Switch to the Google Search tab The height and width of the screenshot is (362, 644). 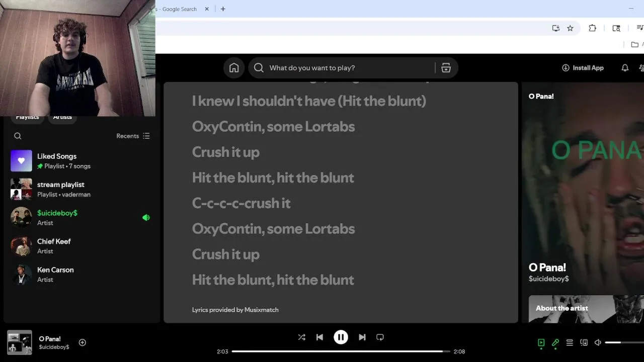pyautogui.click(x=179, y=9)
